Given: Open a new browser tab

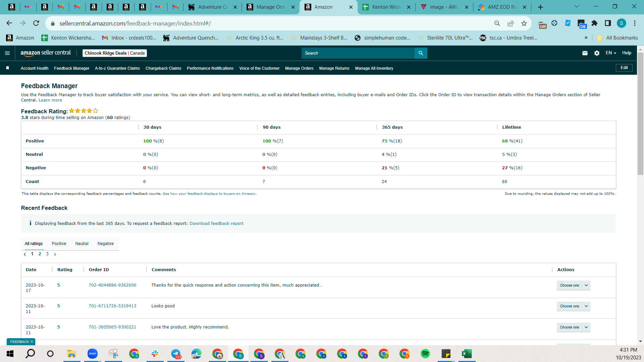Looking at the screenshot, I should (540, 7).
